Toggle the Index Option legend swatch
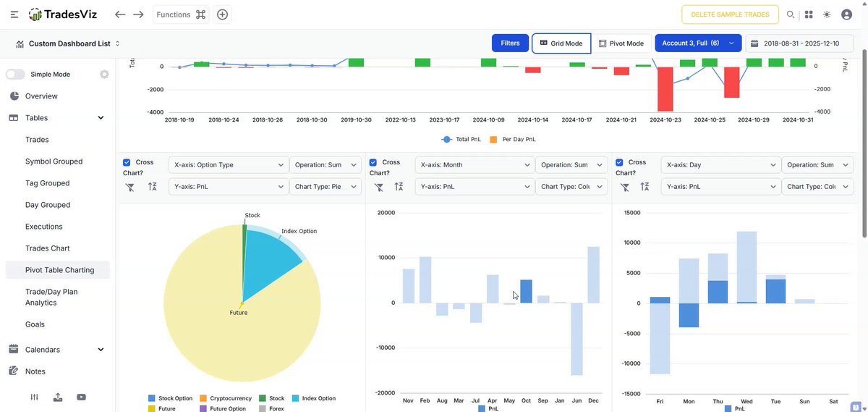The width and height of the screenshot is (868, 412). pyautogui.click(x=296, y=398)
